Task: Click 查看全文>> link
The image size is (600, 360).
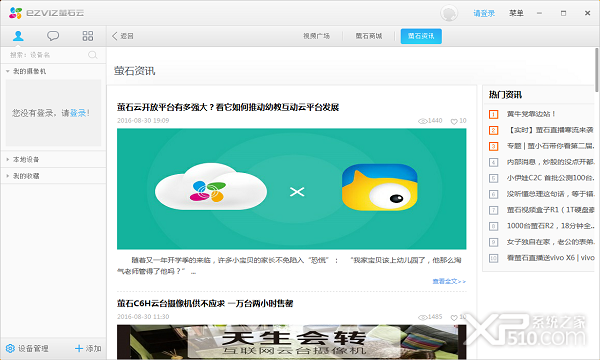Action: point(449,281)
